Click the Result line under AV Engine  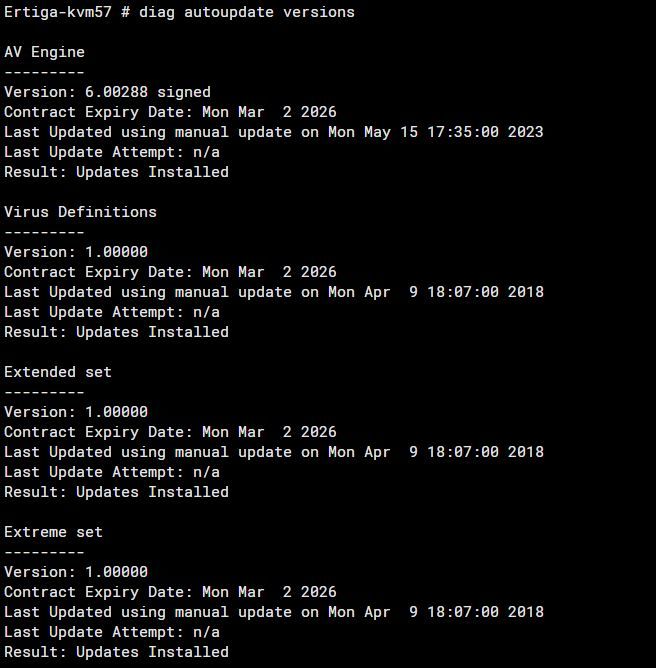[x=116, y=172]
